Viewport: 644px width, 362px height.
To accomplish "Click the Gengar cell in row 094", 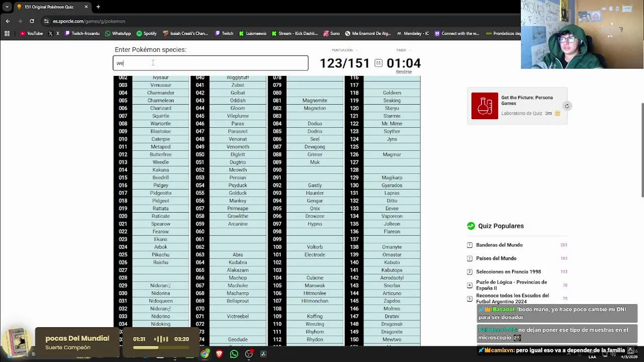I will [x=314, y=201].
